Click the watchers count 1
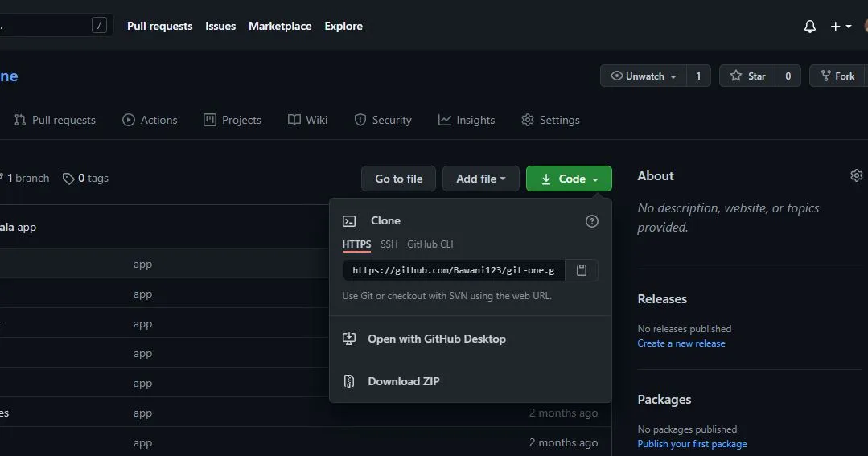The height and width of the screenshot is (456, 868). [698, 76]
